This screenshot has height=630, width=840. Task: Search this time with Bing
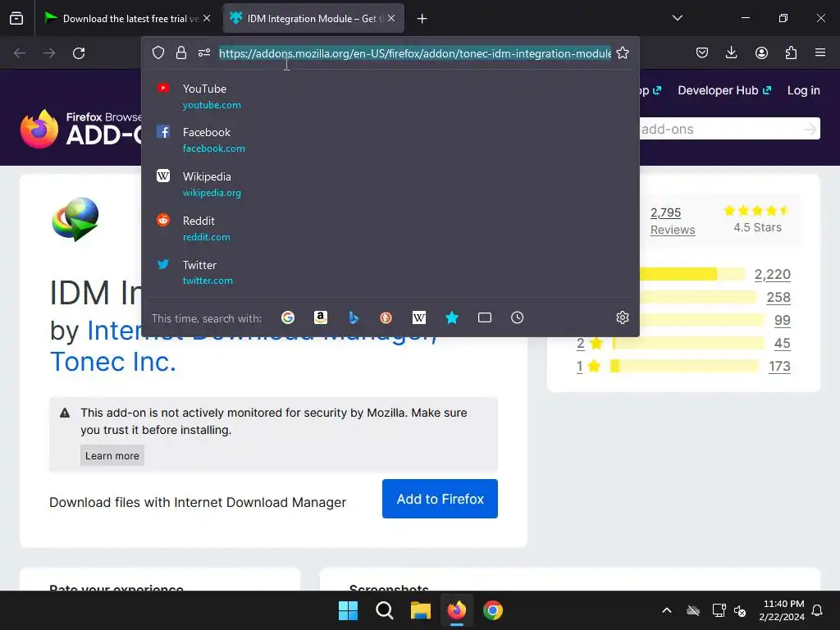click(x=353, y=317)
